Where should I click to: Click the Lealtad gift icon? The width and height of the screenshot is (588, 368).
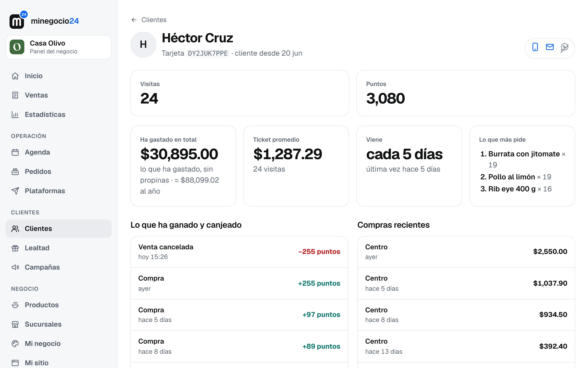(x=15, y=248)
